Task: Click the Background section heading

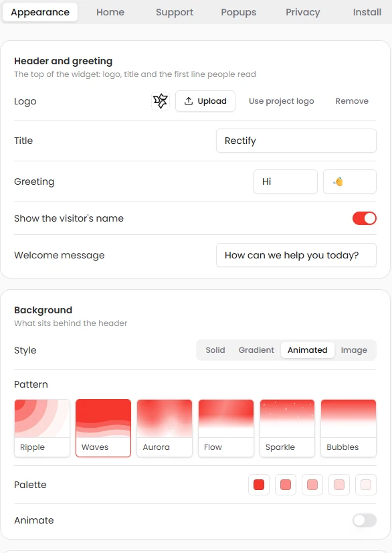Action: tap(43, 310)
